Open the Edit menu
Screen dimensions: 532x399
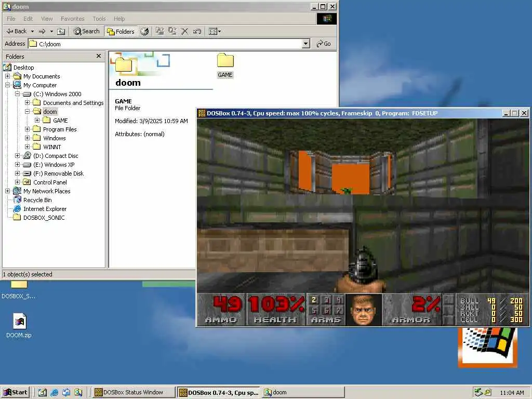(28, 19)
